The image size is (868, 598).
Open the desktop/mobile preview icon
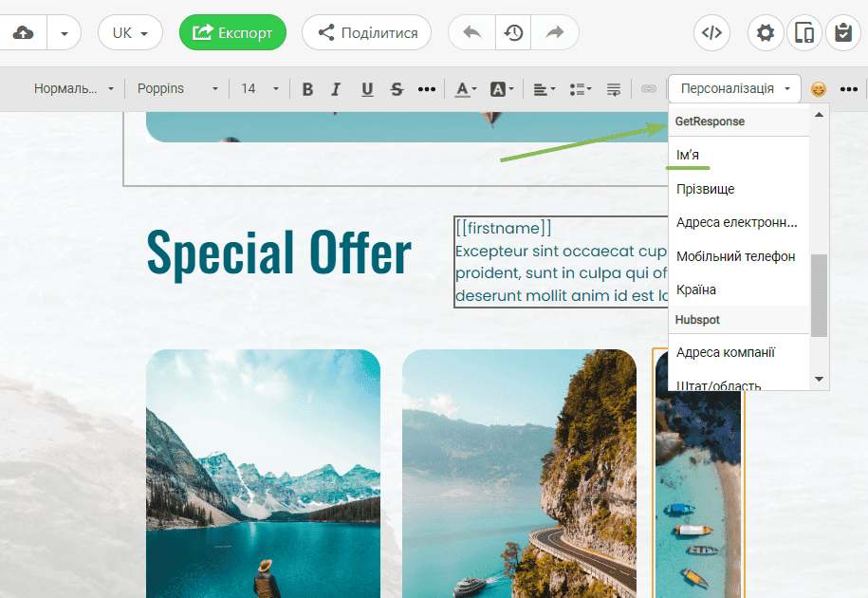(803, 33)
